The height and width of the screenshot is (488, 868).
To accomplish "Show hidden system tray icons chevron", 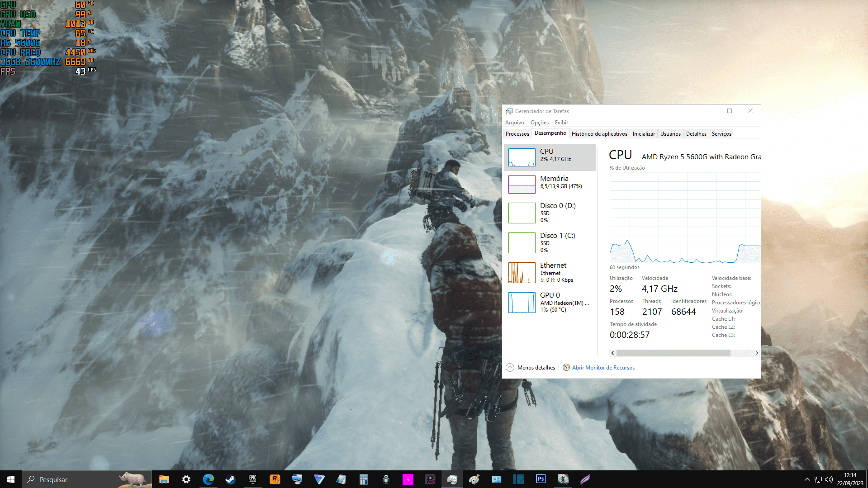I will [x=807, y=479].
